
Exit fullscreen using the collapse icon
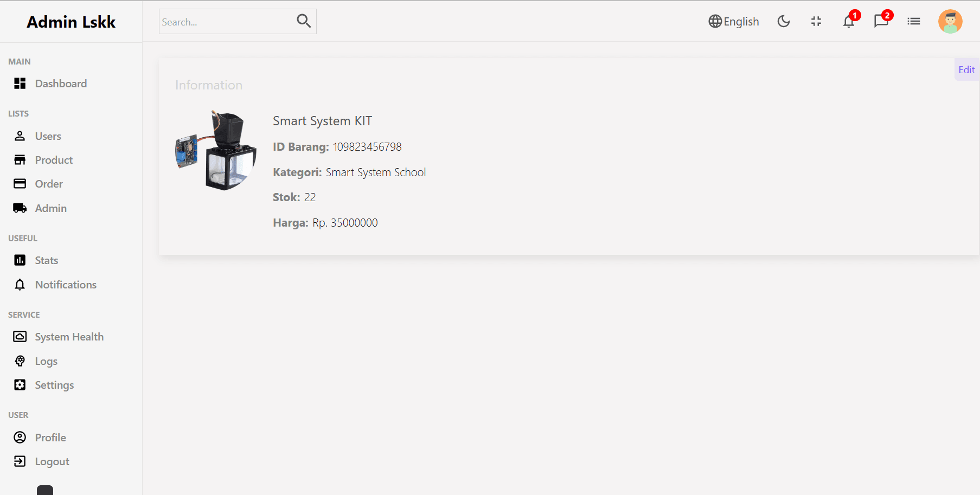816,21
